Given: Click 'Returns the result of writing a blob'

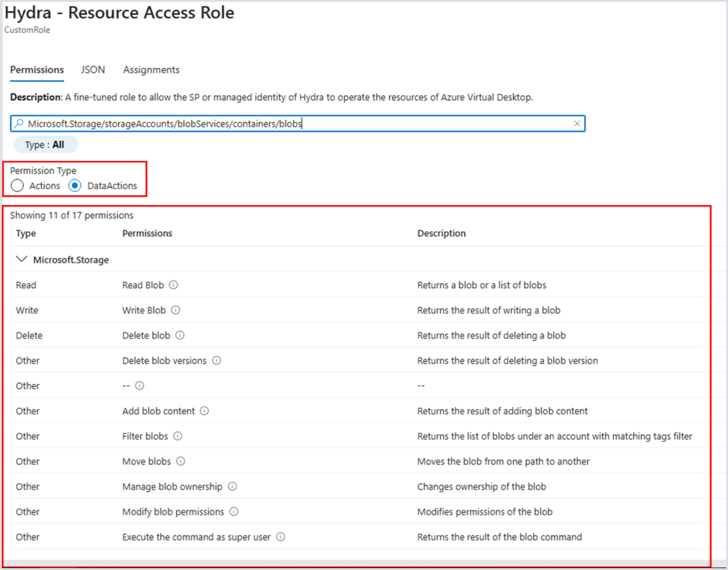Looking at the screenshot, I should pos(489,310).
